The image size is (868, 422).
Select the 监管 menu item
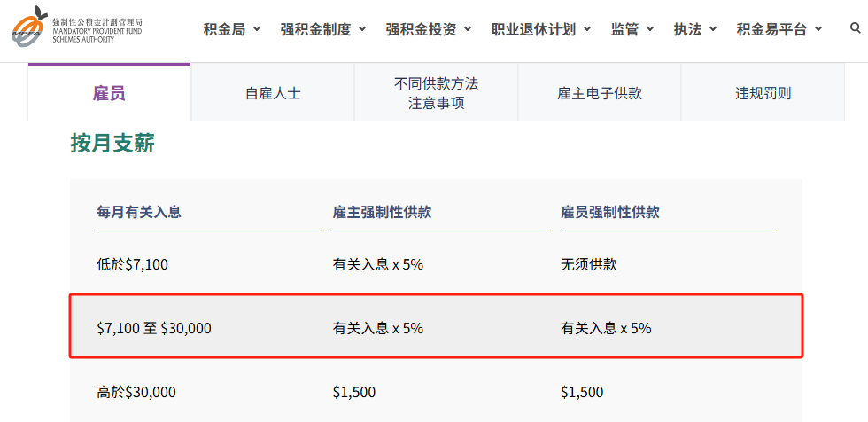point(632,29)
